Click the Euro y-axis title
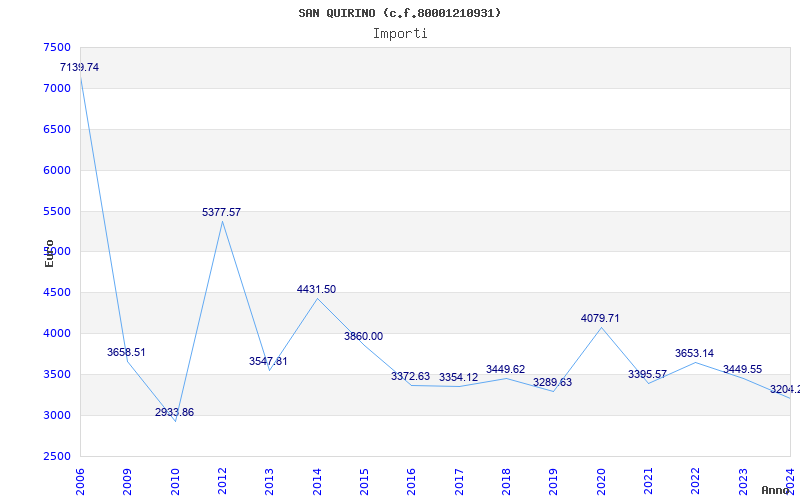The height and width of the screenshot is (500, 800). pos(49,253)
